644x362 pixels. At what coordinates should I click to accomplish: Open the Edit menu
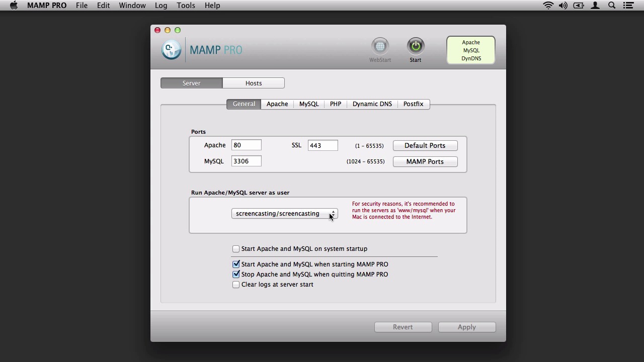pos(103,6)
